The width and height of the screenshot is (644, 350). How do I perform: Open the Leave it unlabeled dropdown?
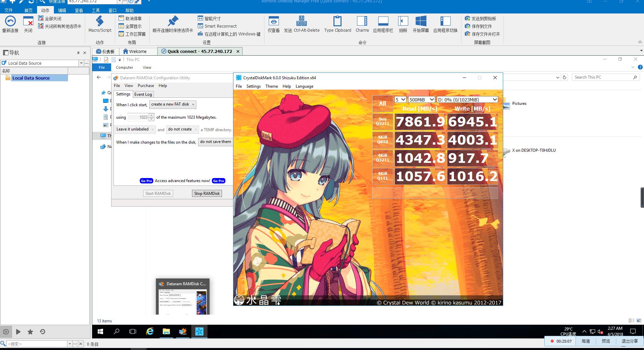coord(135,129)
